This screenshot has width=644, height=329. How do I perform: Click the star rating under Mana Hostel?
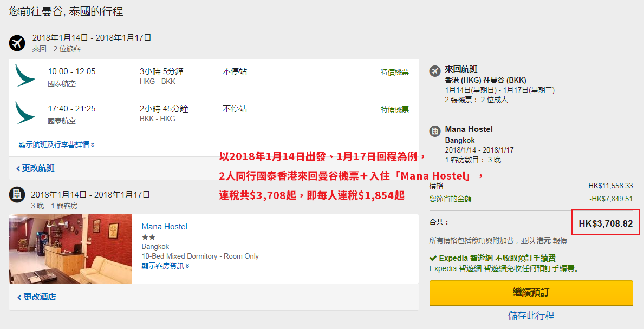tap(148, 237)
